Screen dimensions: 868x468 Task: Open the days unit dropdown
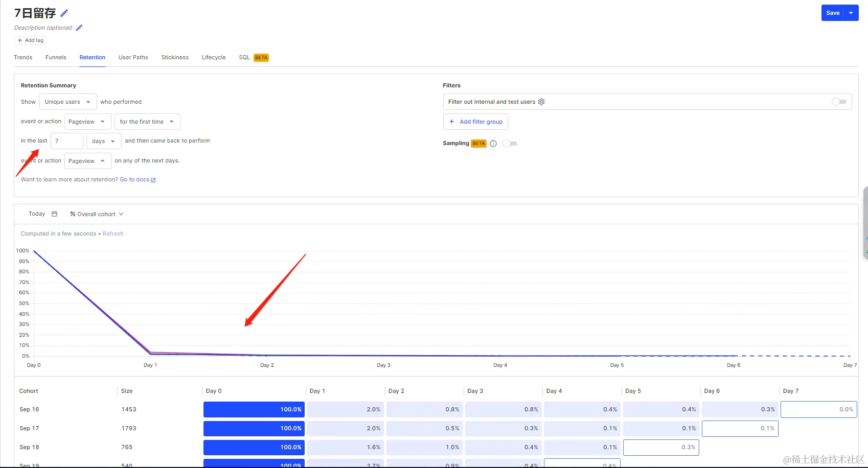tap(104, 141)
